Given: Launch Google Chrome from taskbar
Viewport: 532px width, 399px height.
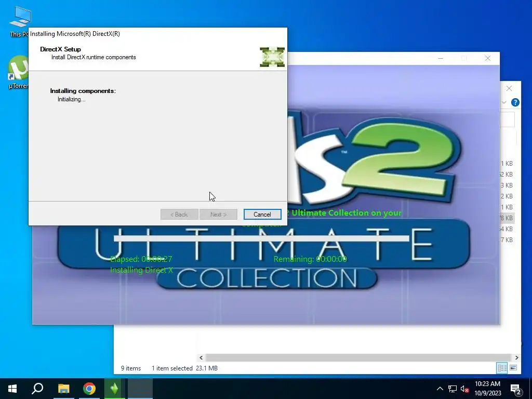Looking at the screenshot, I should click(x=89, y=389).
